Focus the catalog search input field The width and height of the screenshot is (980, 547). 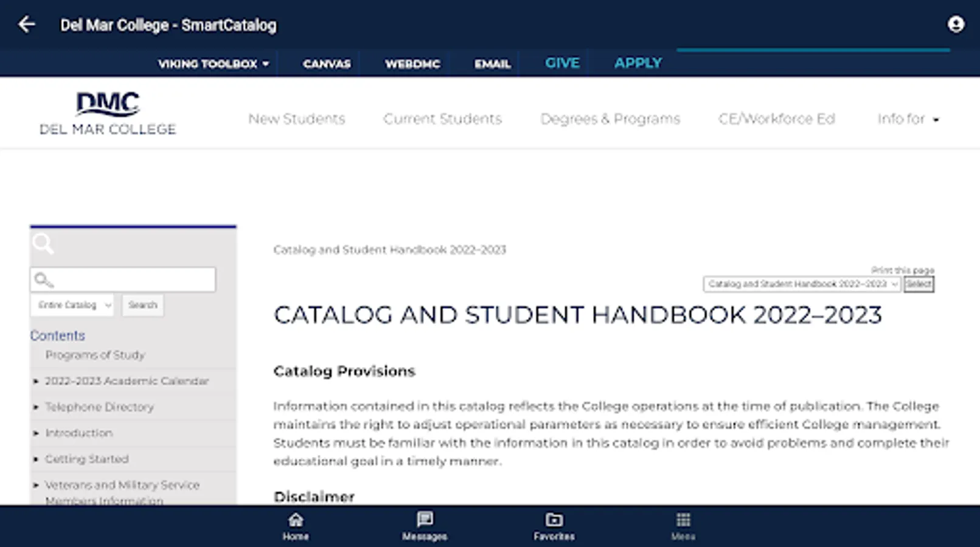coord(123,280)
